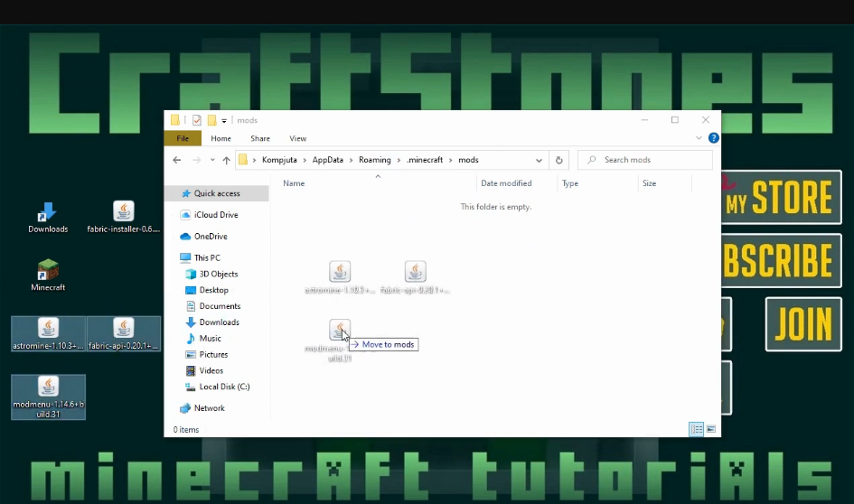Open the Downloads shortcut on the desktop
This screenshot has height=504, width=854.
click(x=48, y=218)
